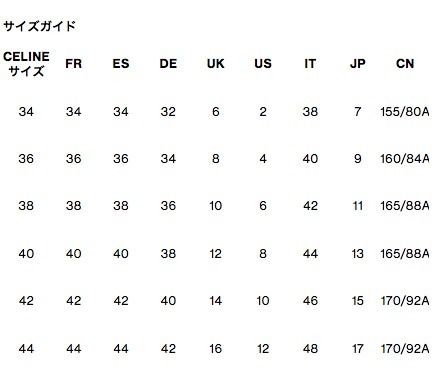Click the UK column header
This screenshot has width=443, height=378.
point(216,64)
